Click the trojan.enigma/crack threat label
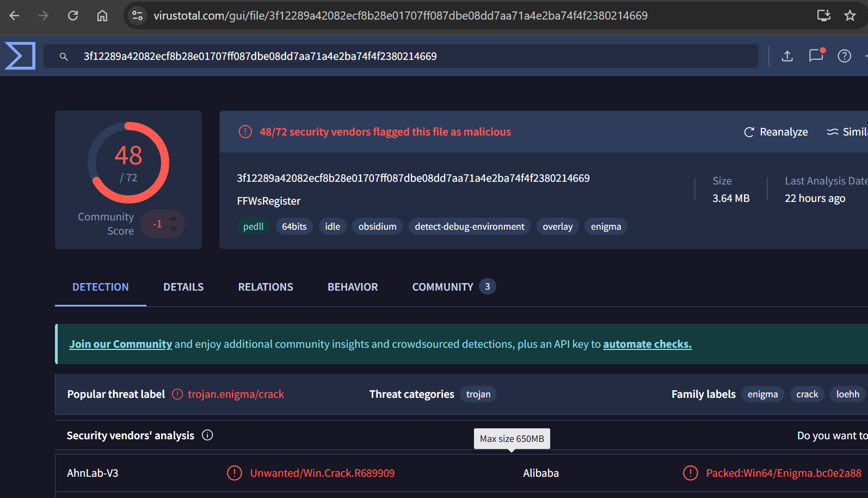868x498 pixels. tap(236, 394)
